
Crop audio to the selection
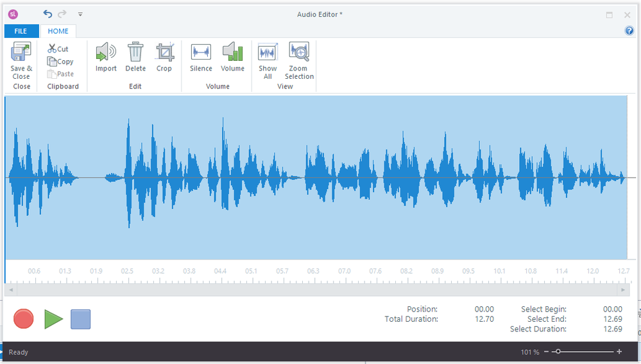coord(164,53)
